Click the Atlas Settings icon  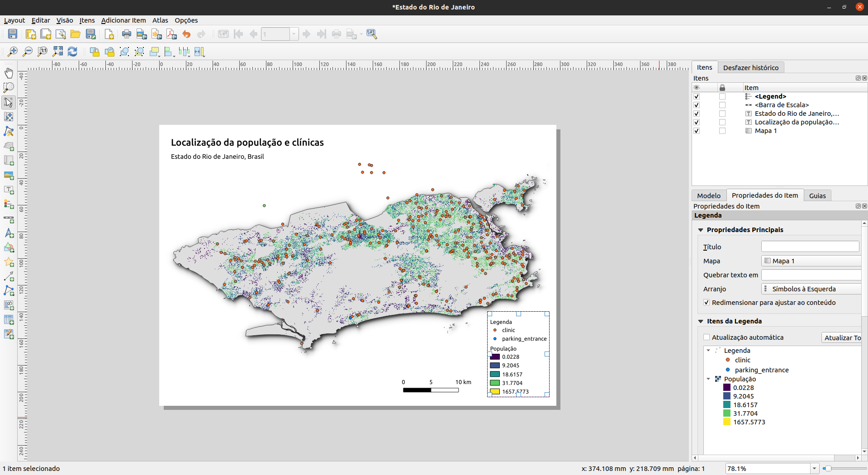pos(372,34)
